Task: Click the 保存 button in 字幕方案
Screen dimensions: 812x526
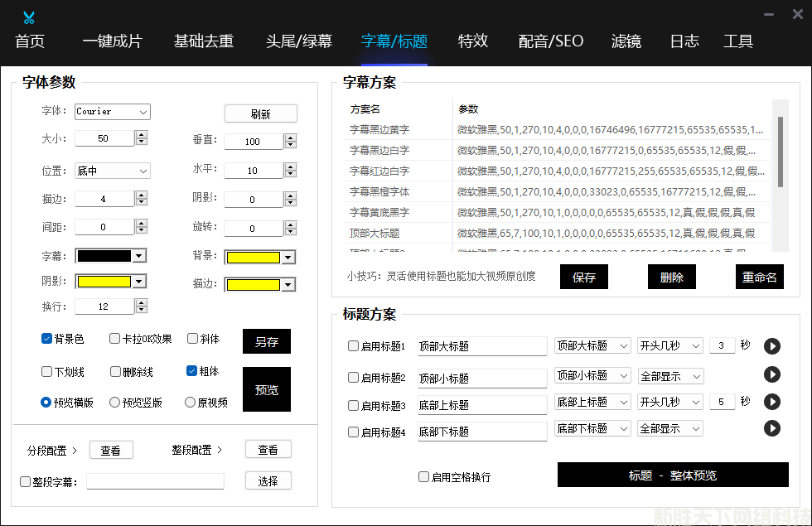Action: tap(584, 277)
